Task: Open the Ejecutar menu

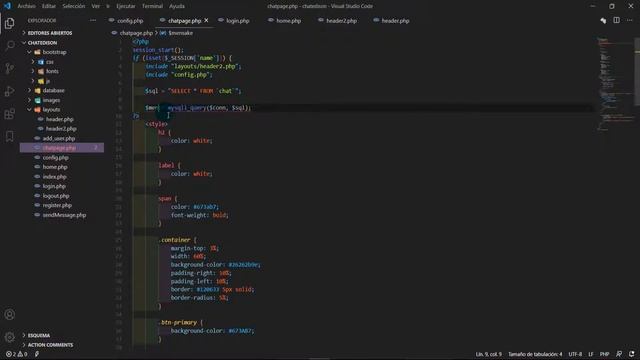Action: click(126, 6)
